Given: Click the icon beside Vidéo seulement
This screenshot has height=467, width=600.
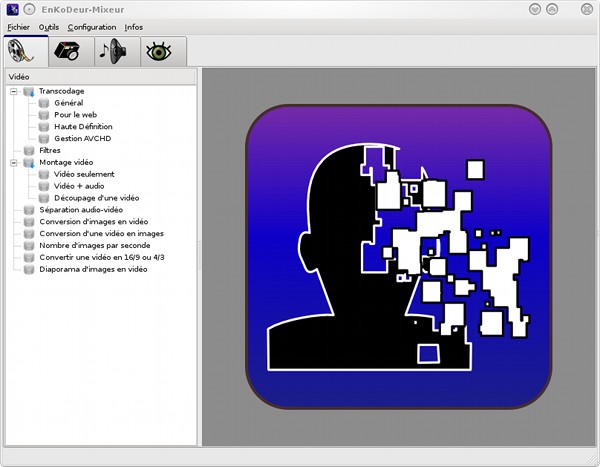Looking at the screenshot, I should [x=44, y=174].
